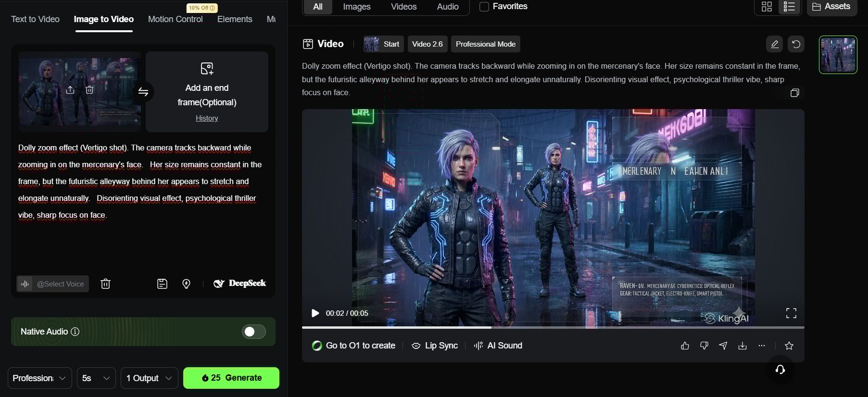This screenshot has height=397, width=868.
Task: Regenerate the video with the refresh icon
Action: tap(796, 44)
